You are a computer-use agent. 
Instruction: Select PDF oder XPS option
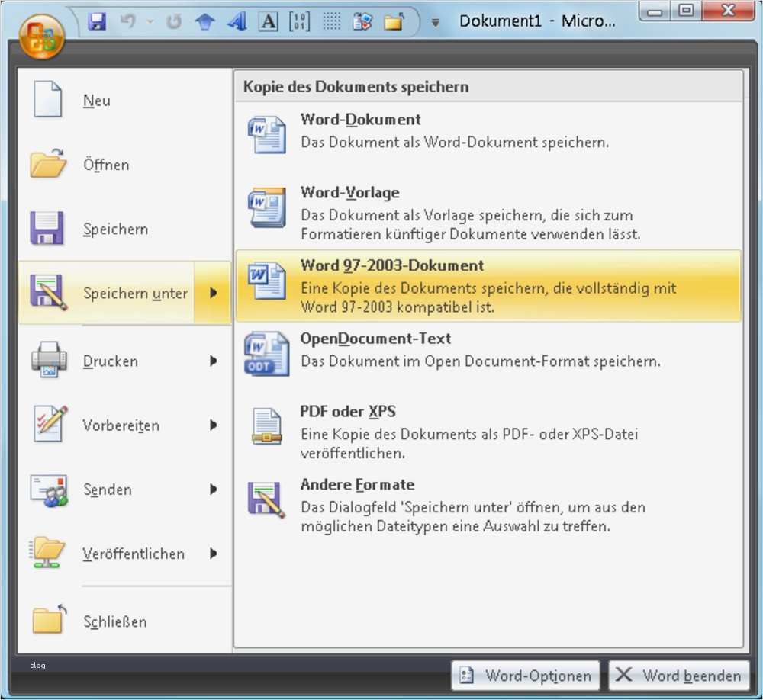click(349, 411)
